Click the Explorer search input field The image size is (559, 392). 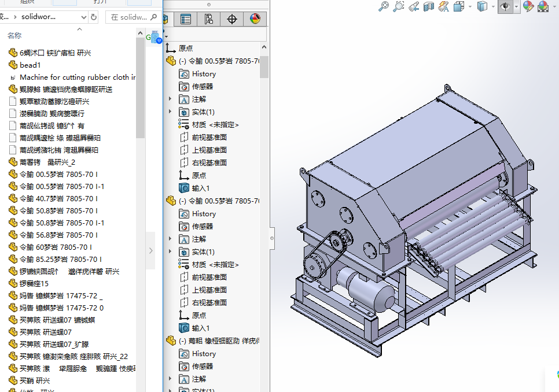[130, 17]
